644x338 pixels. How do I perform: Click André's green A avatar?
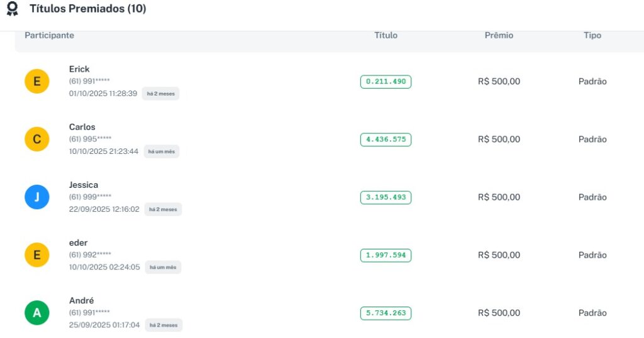coord(36,313)
